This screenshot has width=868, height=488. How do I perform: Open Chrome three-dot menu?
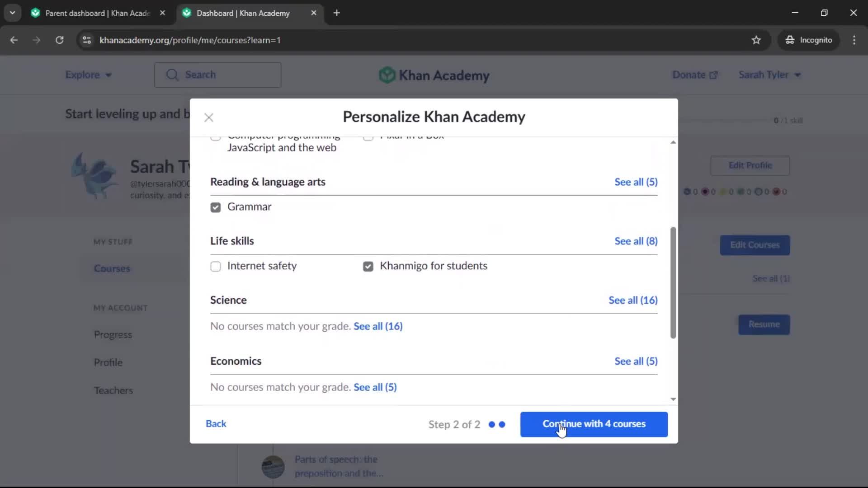pyautogui.click(x=854, y=40)
